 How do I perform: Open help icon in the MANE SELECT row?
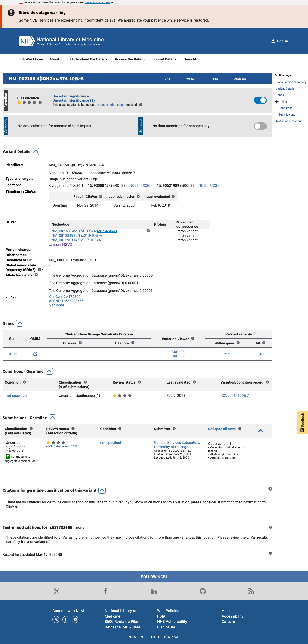tap(148, 231)
